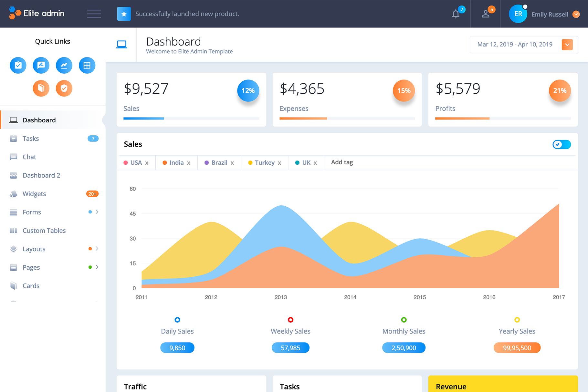Click the chat message quick link icon
The image size is (588, 392).
[41, 65]
